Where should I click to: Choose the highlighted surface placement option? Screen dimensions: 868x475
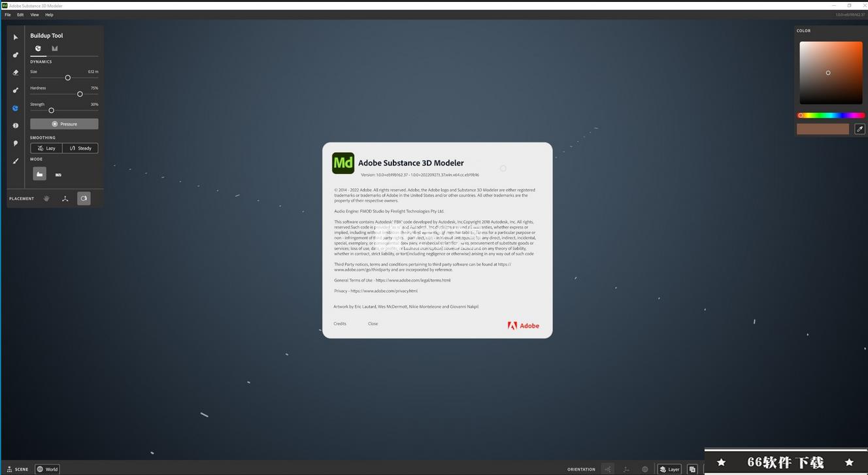point(84,199)
